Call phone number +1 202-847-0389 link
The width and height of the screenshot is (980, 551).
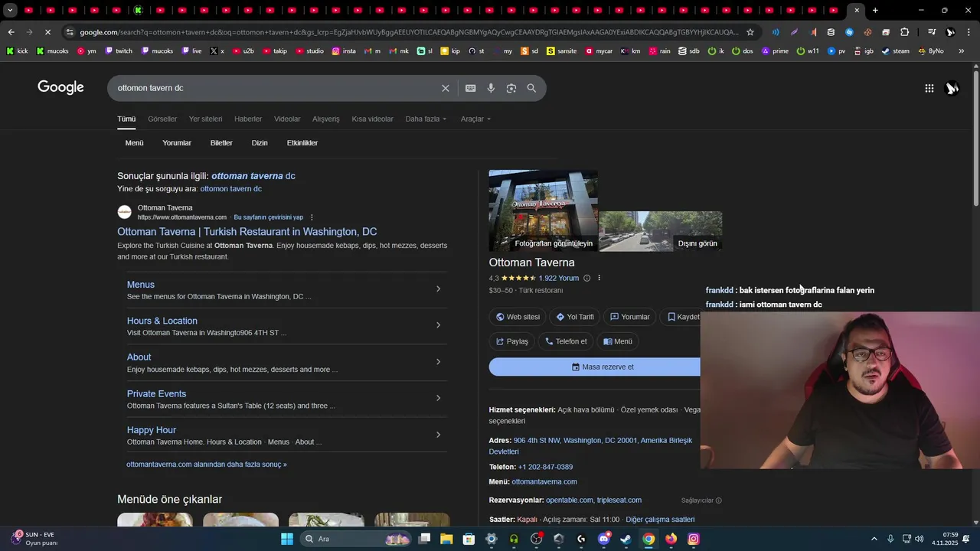coord(545,467)
